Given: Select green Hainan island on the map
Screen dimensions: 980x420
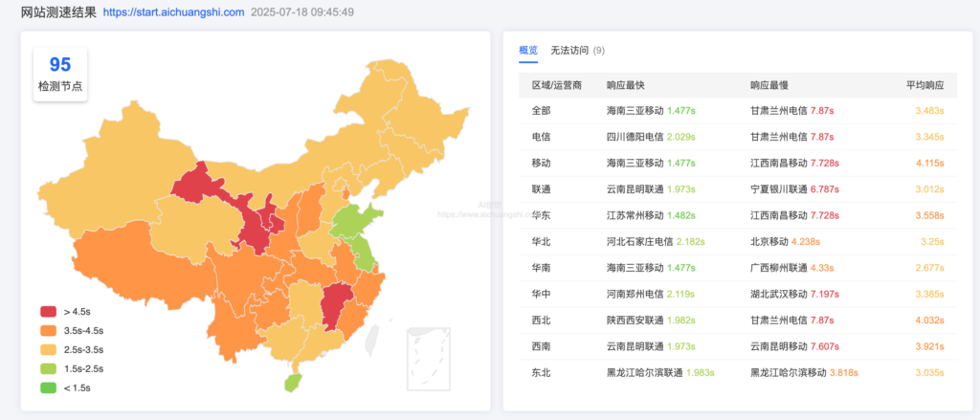Looking at the screenshot, I should pos(291,382).
